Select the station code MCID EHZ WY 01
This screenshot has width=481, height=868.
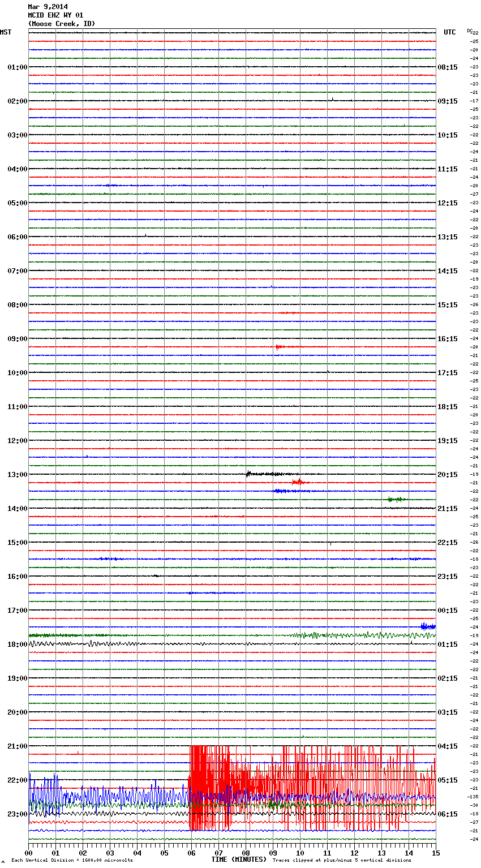click(x=55, y=15)
